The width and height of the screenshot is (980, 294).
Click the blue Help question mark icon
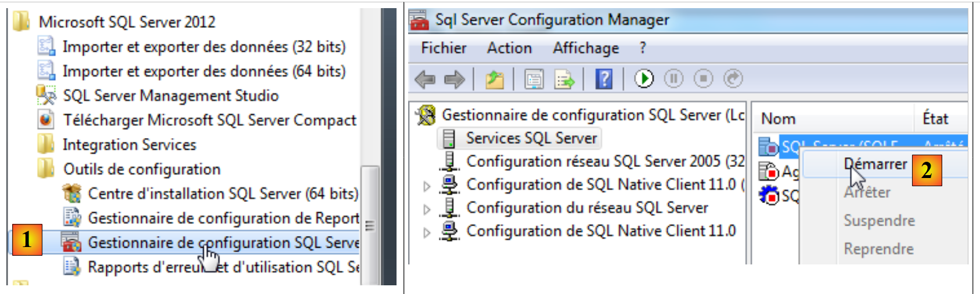(x=604, y=78)
